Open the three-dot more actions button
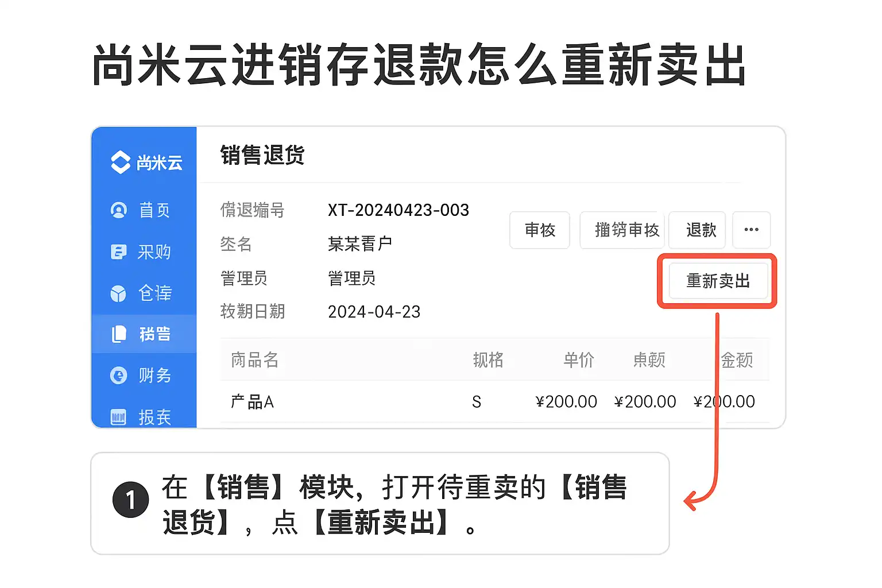Image resolution: width=882 pixels, height=588 pixels. click(x=751, y=230)
